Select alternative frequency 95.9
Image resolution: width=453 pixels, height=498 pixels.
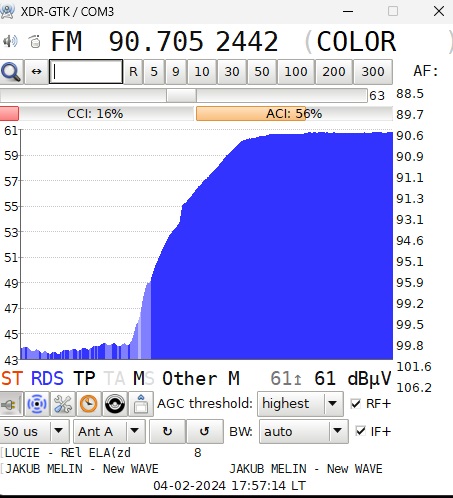click(410, 283)
